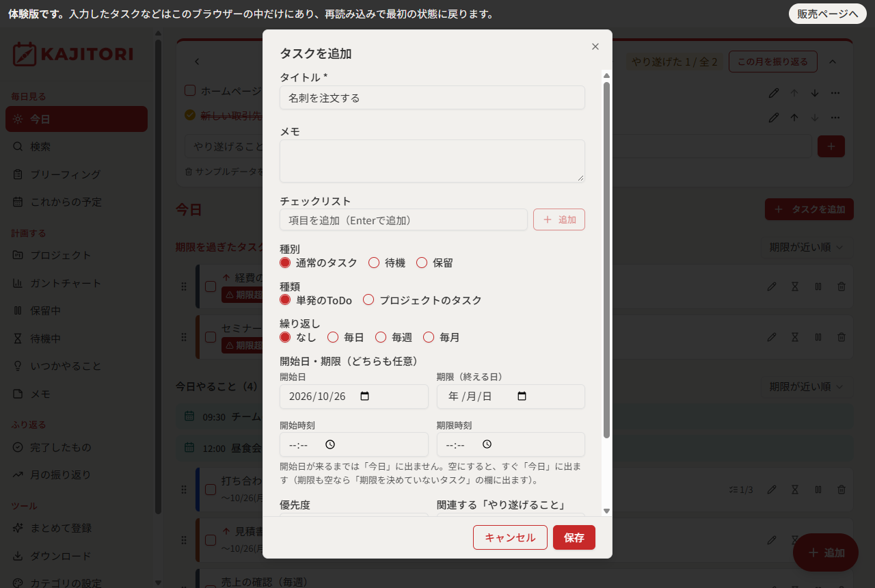
Task: Put the 経費 task on hold (pause icon)
Action: click(x=818, y=287)
